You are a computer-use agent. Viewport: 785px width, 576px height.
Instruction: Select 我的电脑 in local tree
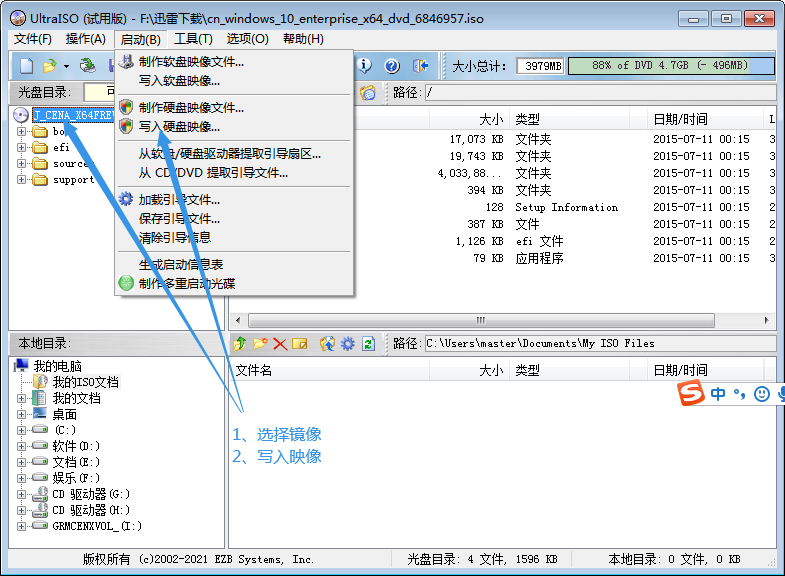point(57,366)
